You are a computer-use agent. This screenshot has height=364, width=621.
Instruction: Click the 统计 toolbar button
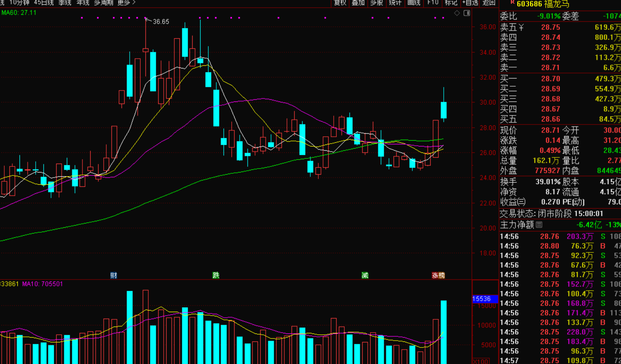point(395,3)
